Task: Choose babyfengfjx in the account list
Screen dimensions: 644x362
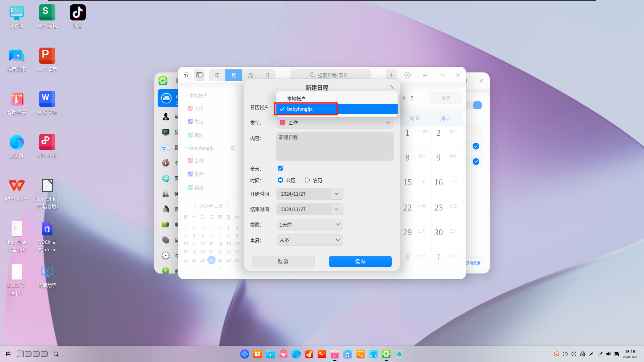Action: (x=337, y=109)
